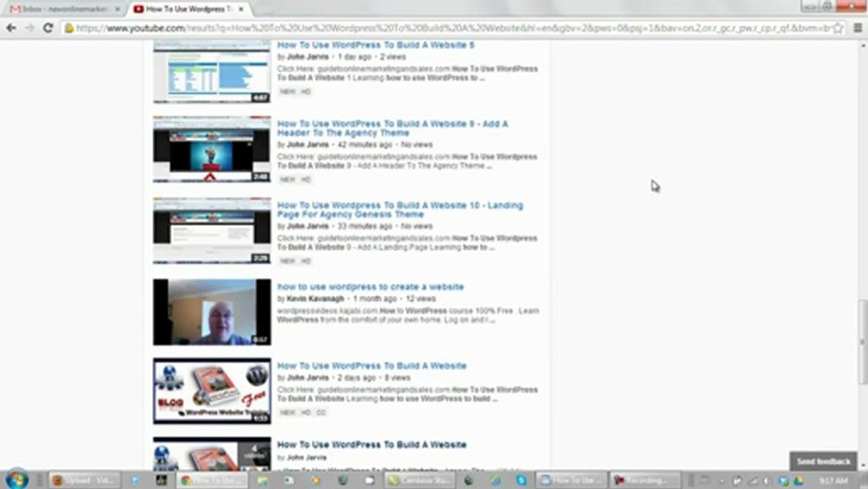Open 'how to use wordpress to create a website' video
This screenshot has height=489, width=868.
click(371, 287)
